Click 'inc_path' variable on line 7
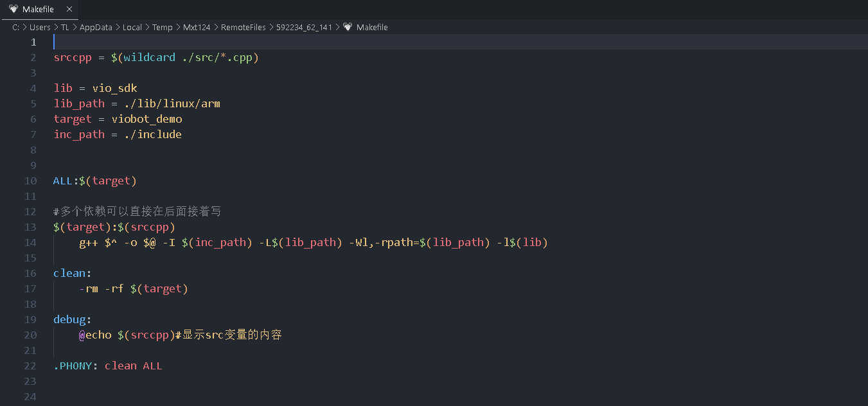The image size is (868, 406). [x=79, y=134]
